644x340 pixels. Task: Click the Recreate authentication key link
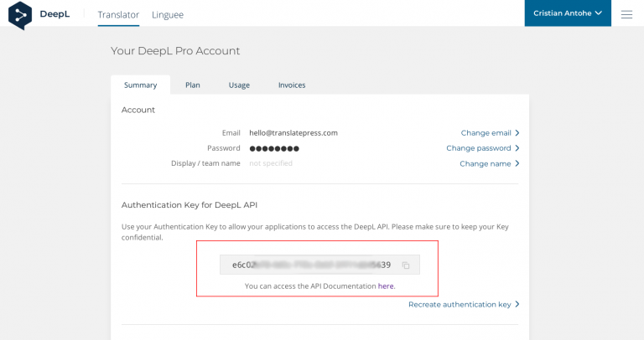[x=460, y=305]
